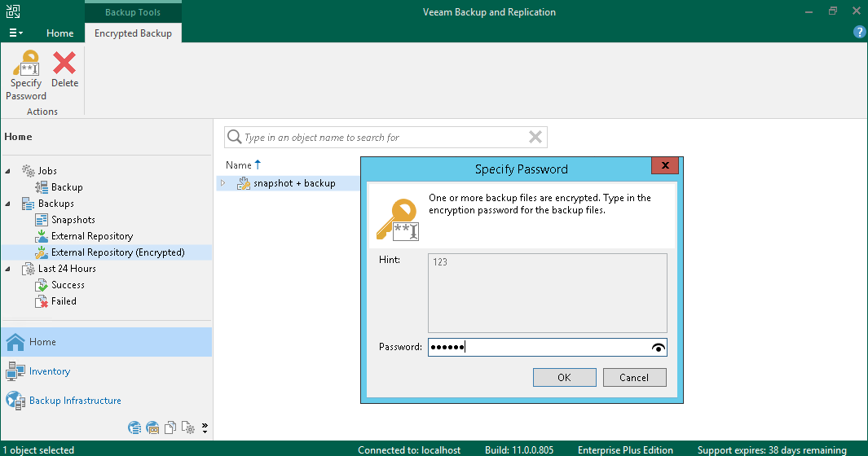Screen dimensions: 868x456
Task: Collapse the Backups tree node
Action: [8, 204]
